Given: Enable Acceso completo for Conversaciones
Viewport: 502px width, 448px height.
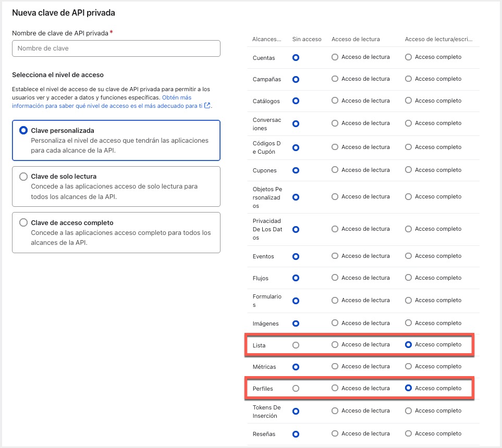Looking at the screenshot, I should click(409, 123).
